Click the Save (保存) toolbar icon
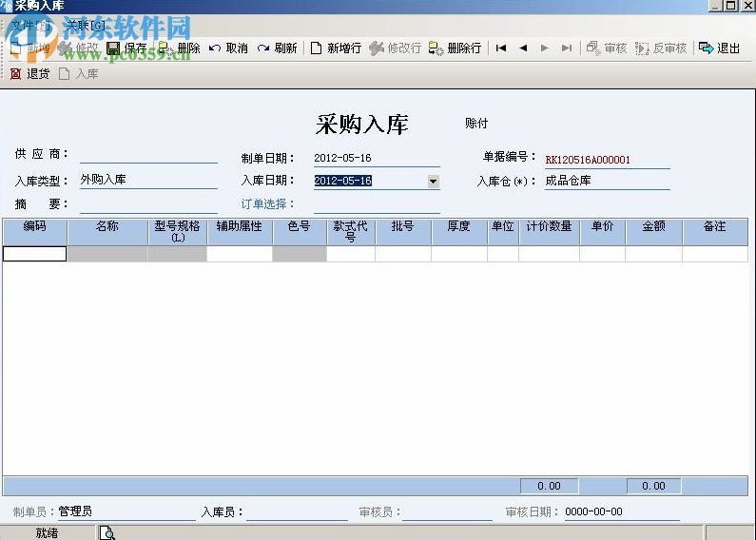Screen dimensions: 756x540 point(113,48)
